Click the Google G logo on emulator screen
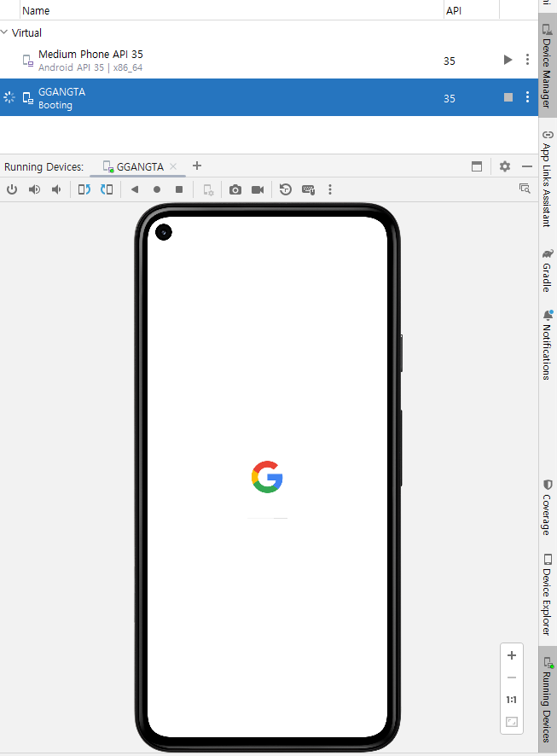Viewport: 557px width, 756px height. point(267,477)
